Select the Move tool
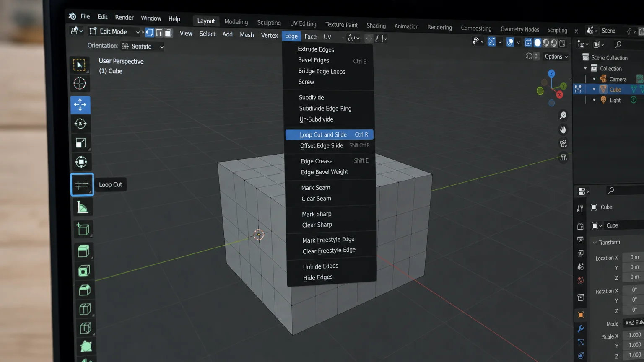Screen dimensions: 644x362 pos(80,104)
